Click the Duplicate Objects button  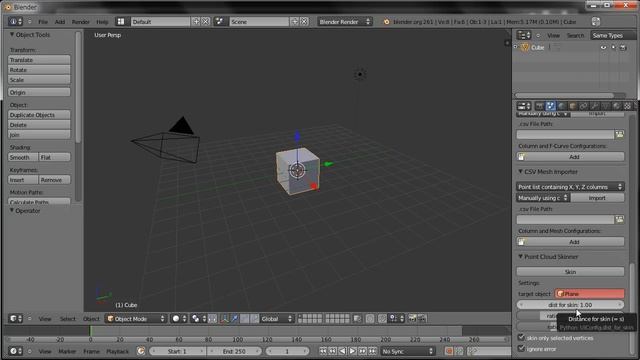[39, 115]
